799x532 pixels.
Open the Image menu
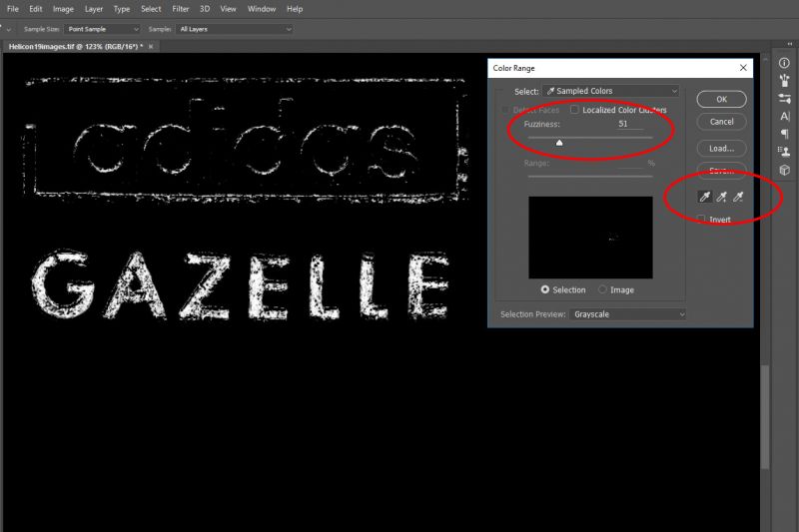pos(63,9)
